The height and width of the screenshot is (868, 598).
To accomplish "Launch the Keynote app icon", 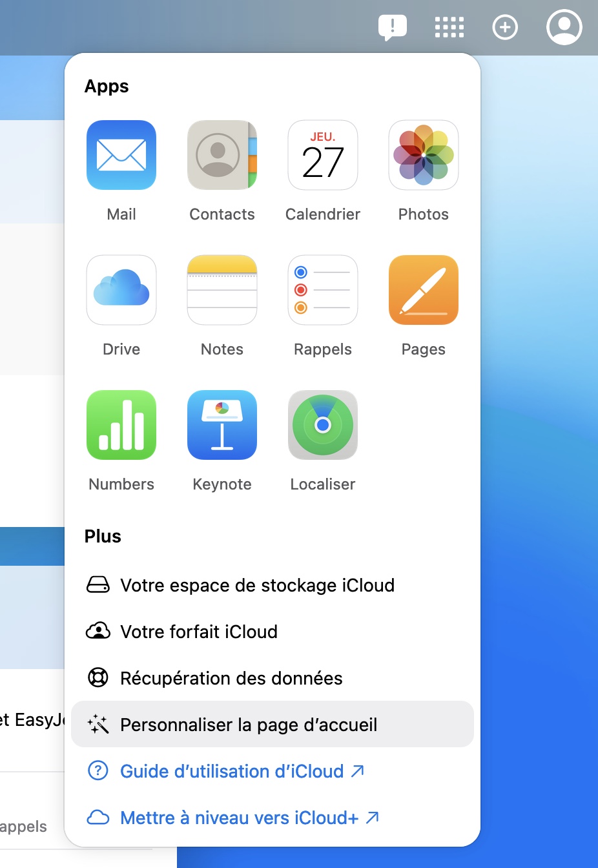I will [x=222, y=425].
